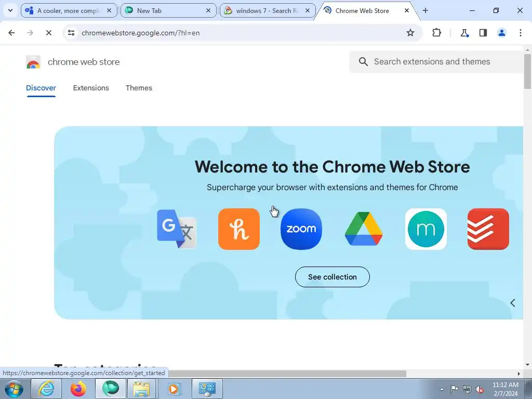This screenshot has width=532, height=399.
Task: Open Chrome Labs flask icon
Action: click(464, 33)
